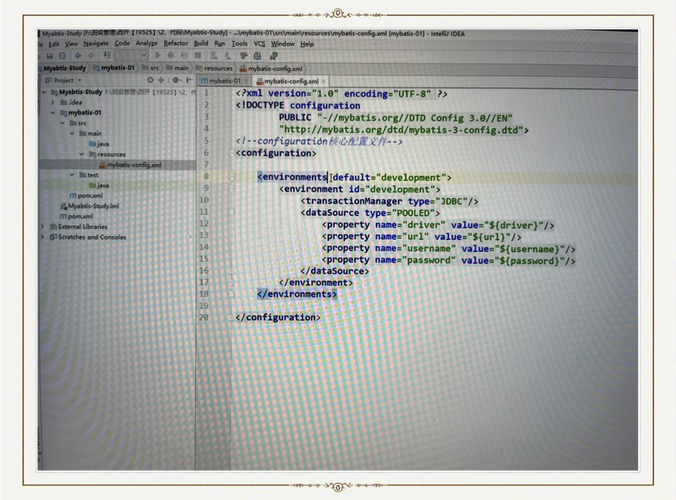Viewport: 676px width, 500px height.
Task: Collapse the src folder arrow
Action: click(x=62, y=123)
